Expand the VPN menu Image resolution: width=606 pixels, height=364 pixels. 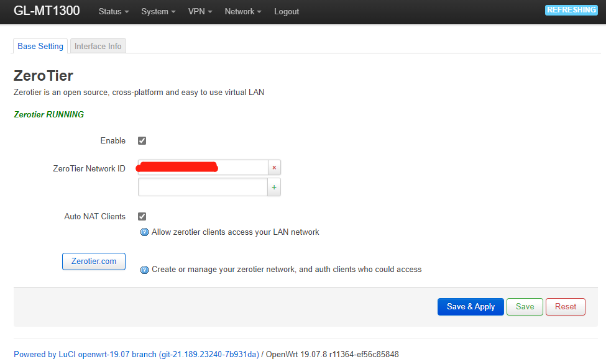point(200,12)
